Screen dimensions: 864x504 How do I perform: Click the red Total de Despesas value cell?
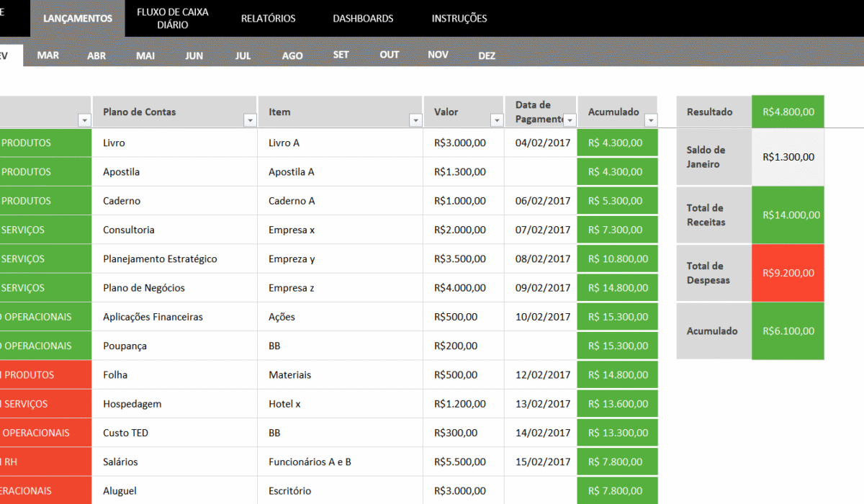coord(788,273)
